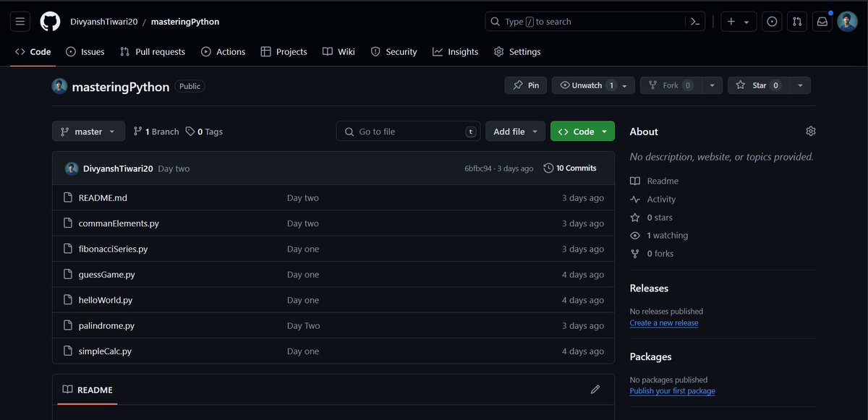Viewport: 868px width, 420px height.
Task: View 1 watching in About sidebar
Action: point(660,236)
